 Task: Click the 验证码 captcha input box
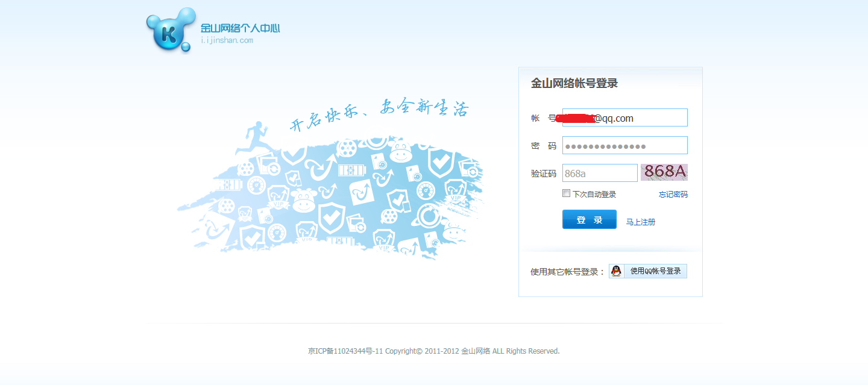(x=600, y=173)
